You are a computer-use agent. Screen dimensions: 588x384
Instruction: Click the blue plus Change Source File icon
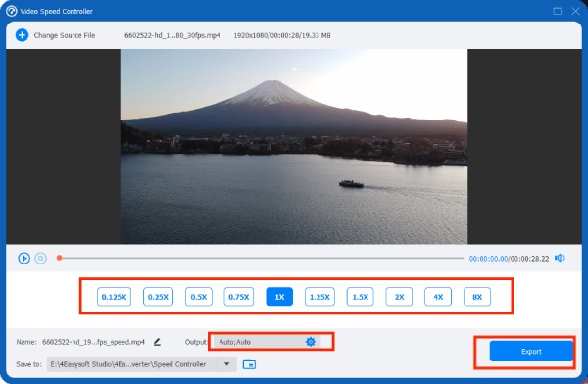tap(22, 35)
